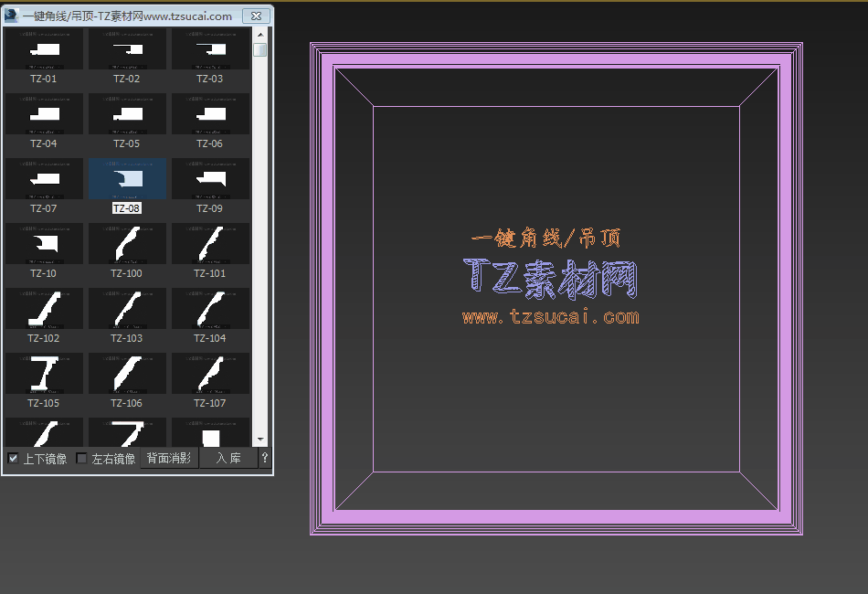Choose the TZ-102 cornice profile thumbnail
The image size is (868, 594).
[44, 308]
